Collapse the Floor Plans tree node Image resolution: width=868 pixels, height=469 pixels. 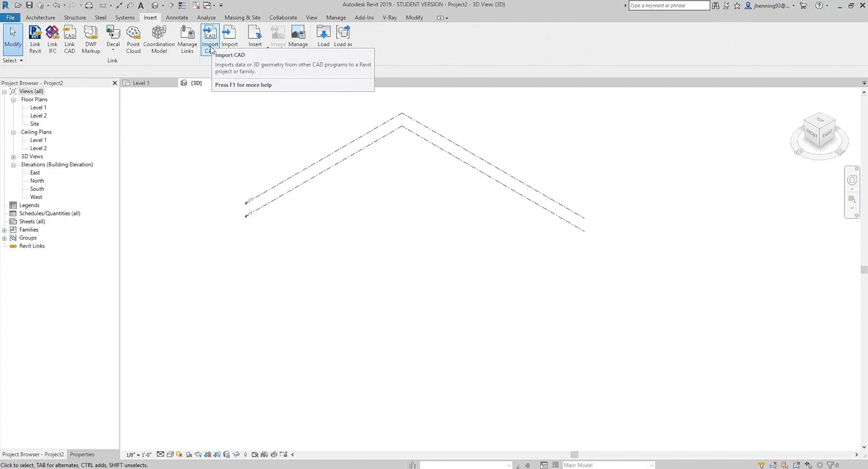(x=13, y=100)
